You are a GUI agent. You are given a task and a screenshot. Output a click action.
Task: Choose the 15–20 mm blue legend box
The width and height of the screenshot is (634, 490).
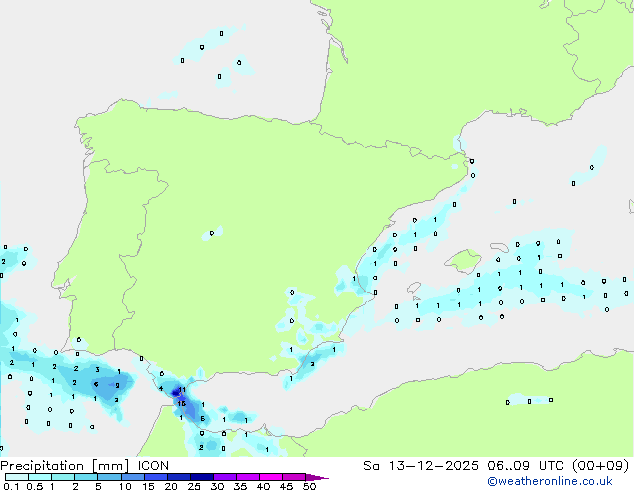pos(156,477)
